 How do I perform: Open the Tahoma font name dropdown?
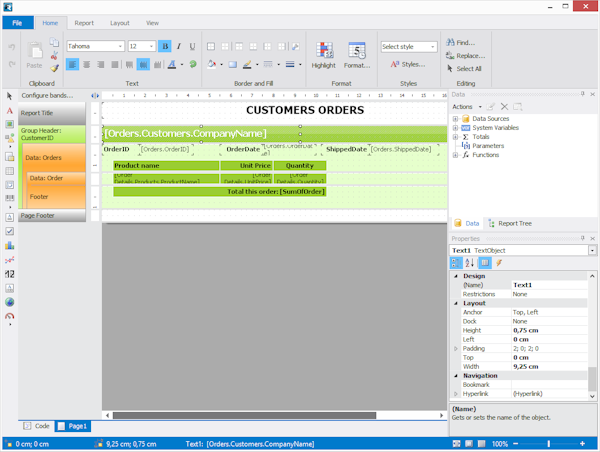[x=121, y=46]
